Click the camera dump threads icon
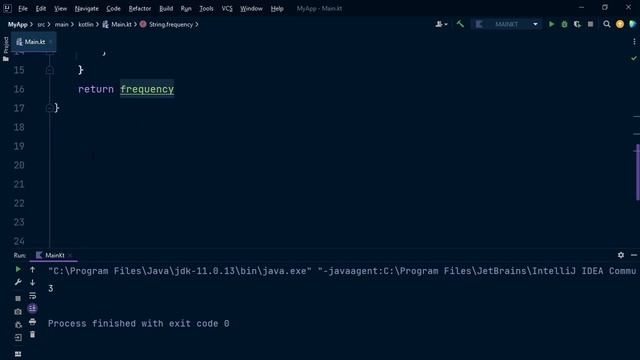The height and width of the screenshot is (360, 640). click(x=18, y=312)
